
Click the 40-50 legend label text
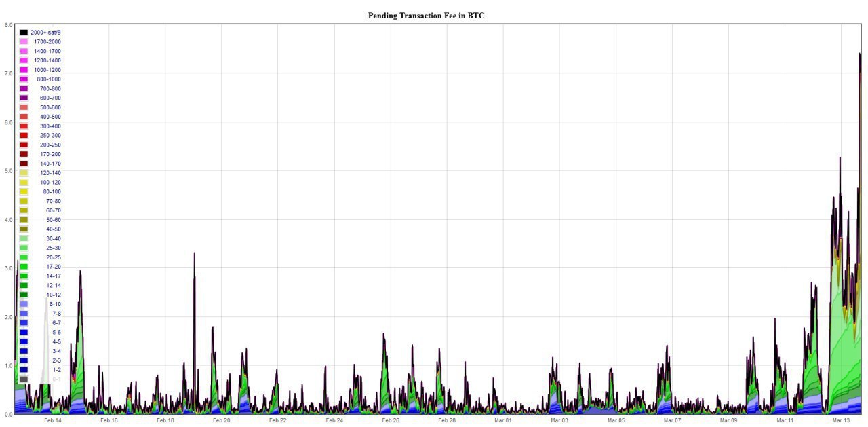tap(53, 229)
